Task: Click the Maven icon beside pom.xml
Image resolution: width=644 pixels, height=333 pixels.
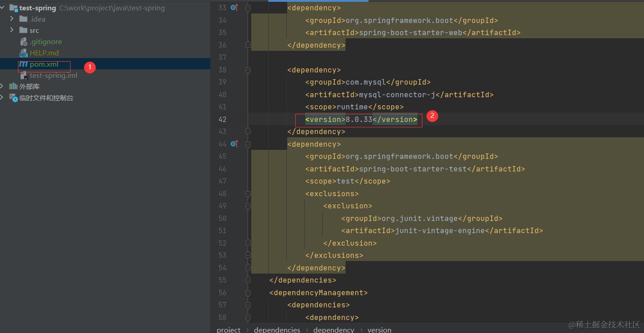Action: (23, 64)
